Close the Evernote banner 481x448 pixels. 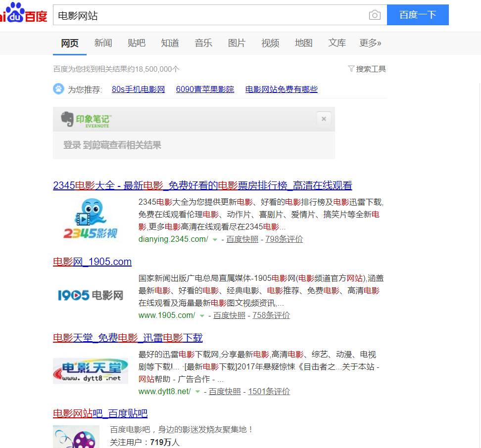[324, 119]
